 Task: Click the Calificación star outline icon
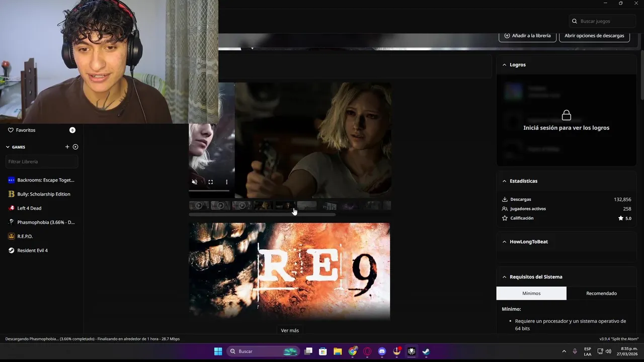(x=505, y=218)
